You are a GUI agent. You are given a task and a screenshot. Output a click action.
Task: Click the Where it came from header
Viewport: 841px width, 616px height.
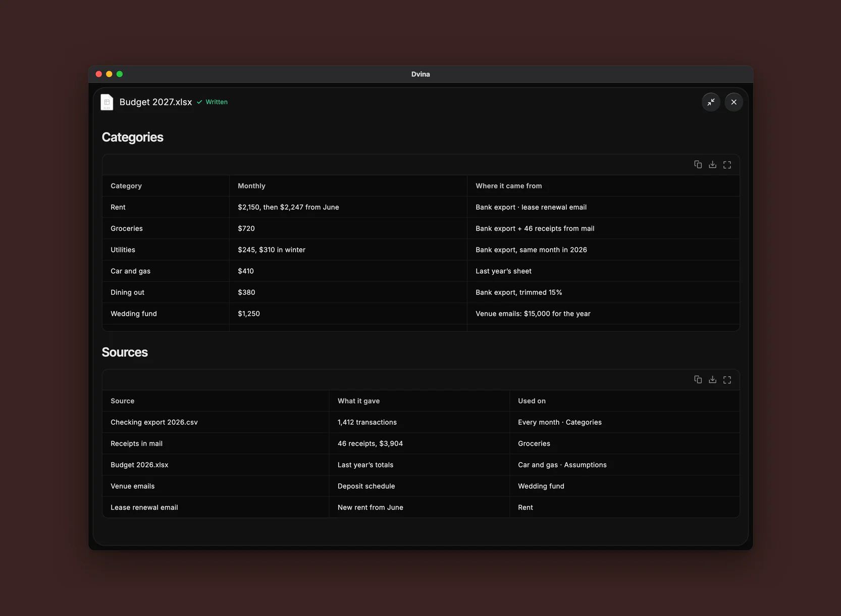603,186
